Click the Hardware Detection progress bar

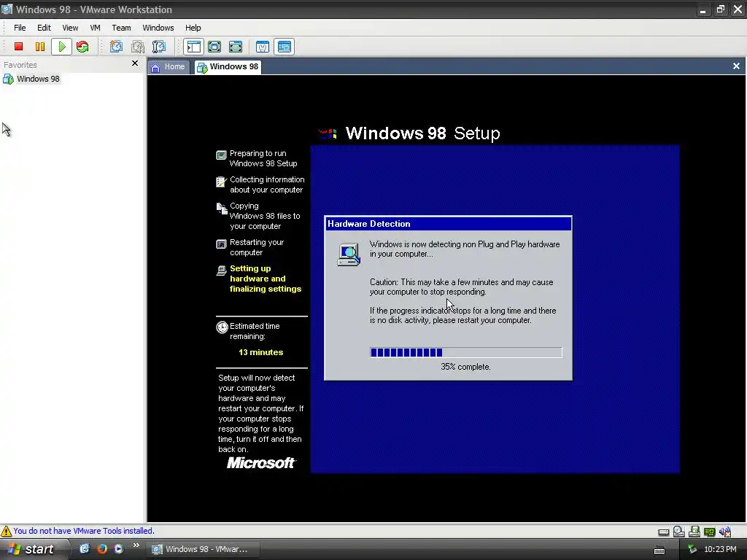[465, 352]
